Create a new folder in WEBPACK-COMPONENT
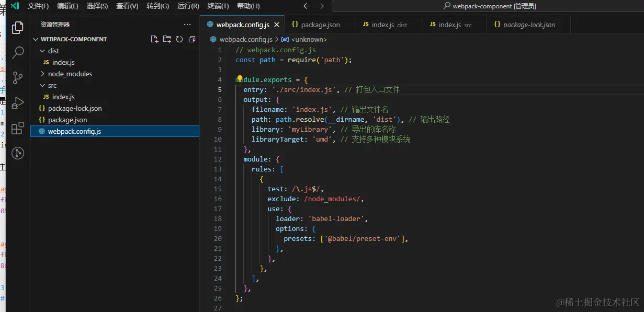Screen dimensions: 644x312 point(167,39)
